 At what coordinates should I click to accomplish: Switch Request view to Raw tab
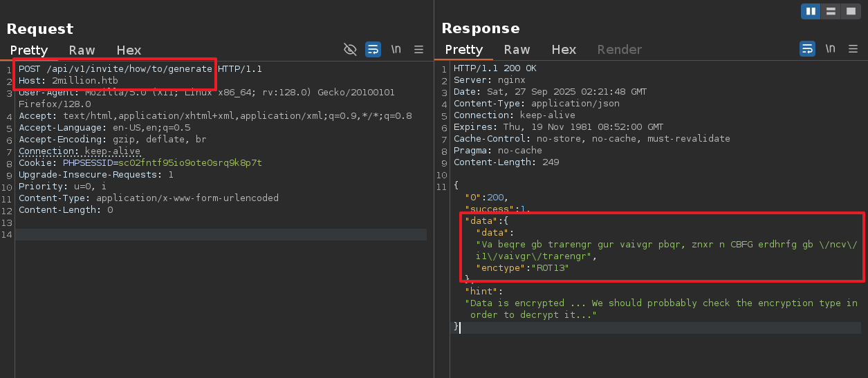coord(82,50)
